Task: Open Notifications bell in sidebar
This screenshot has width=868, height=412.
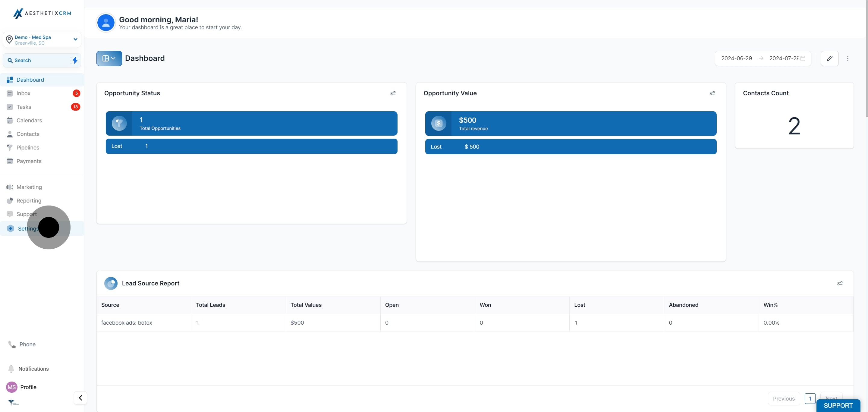Action: pos(11,369)
